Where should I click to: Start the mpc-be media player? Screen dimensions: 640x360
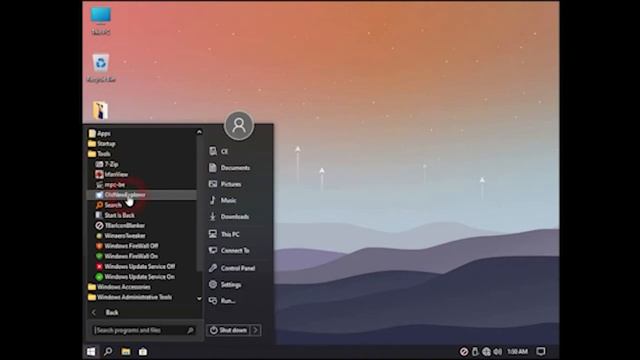pos(110,184)
